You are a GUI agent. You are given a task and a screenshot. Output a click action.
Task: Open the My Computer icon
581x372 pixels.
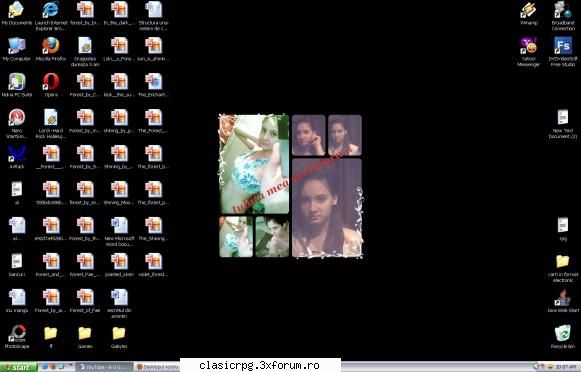click(16, 49)
